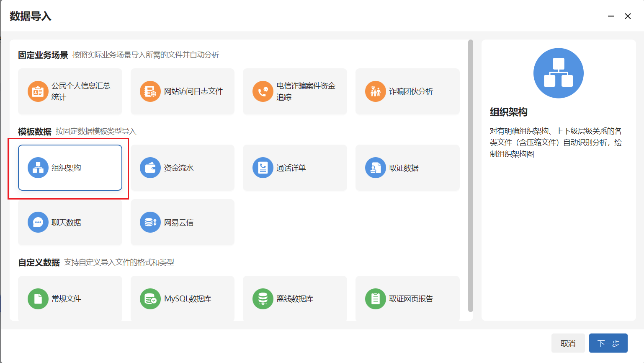Viewport: 644px width, 363px height.
Task: Click the 通话详单 phone record icon
Action: point(263,168)
